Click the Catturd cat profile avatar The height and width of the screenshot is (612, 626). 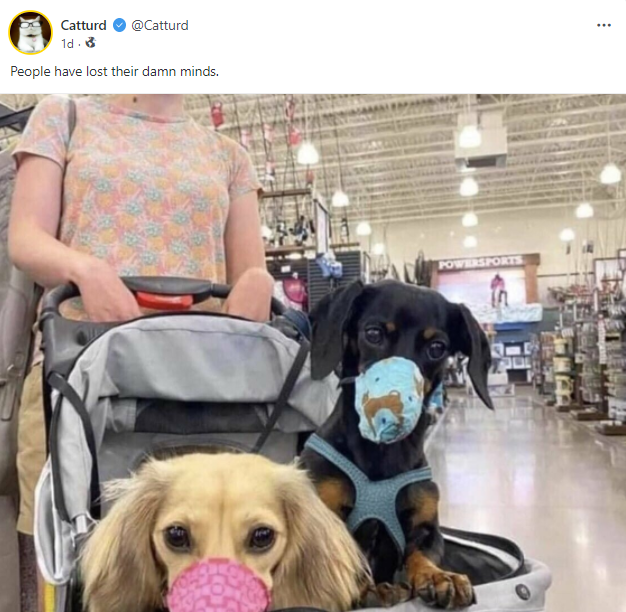(30, 32)
